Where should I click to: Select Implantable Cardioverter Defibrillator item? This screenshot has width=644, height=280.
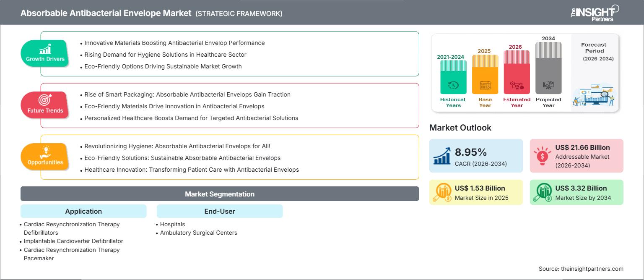73,241
